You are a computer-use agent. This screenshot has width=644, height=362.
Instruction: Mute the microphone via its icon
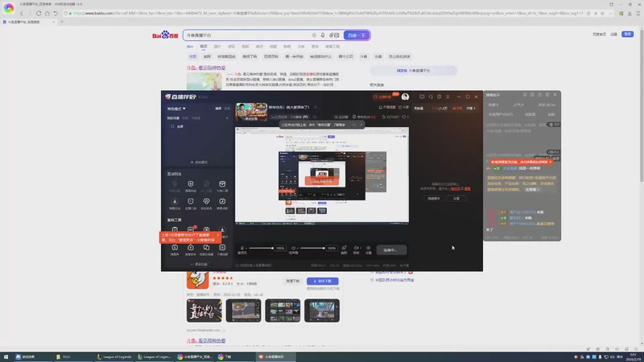tap(242, 248)
